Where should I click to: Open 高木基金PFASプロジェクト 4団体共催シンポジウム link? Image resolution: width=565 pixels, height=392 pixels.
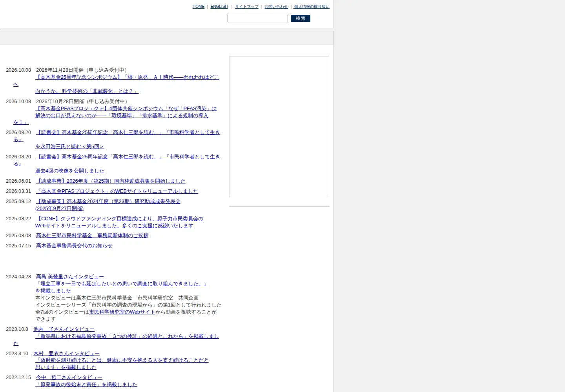(126, 109)
